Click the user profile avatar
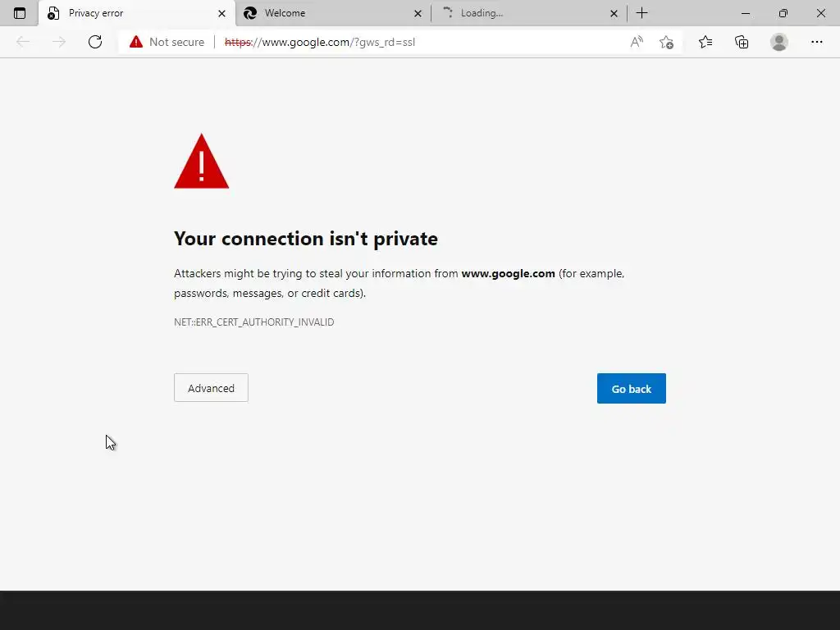Viewport: 840px width, 630px height. 779,42
